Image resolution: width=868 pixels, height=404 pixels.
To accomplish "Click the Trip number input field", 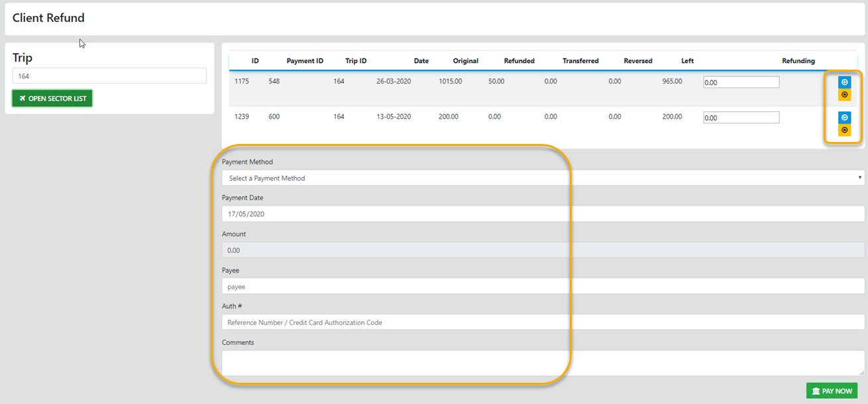I will pos(109,76).
